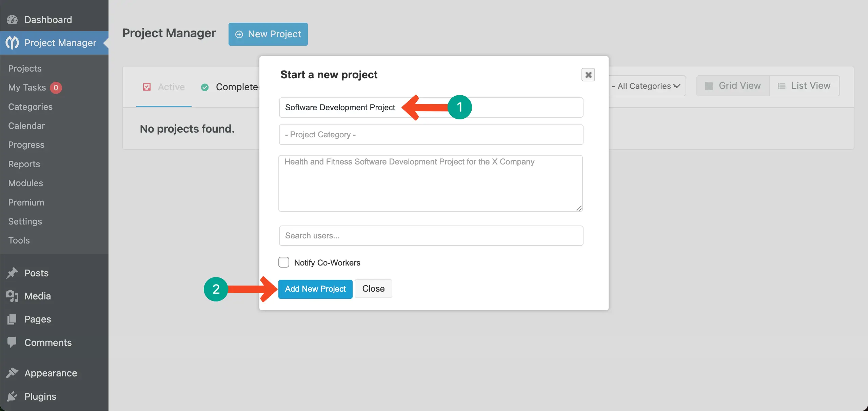Click Add New Project button
The image size is (868, 411).
tap(315, 289)
